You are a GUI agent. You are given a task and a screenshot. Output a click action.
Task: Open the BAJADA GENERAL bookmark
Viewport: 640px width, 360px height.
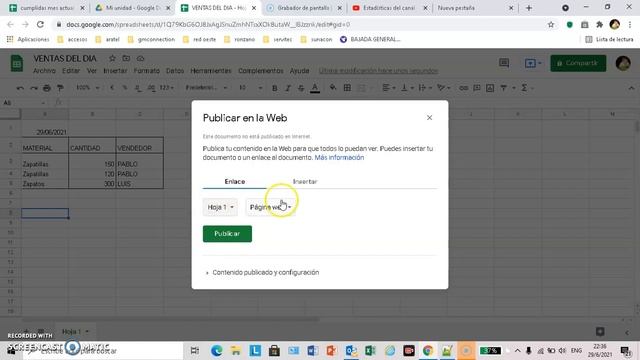[x=370, y=39]
